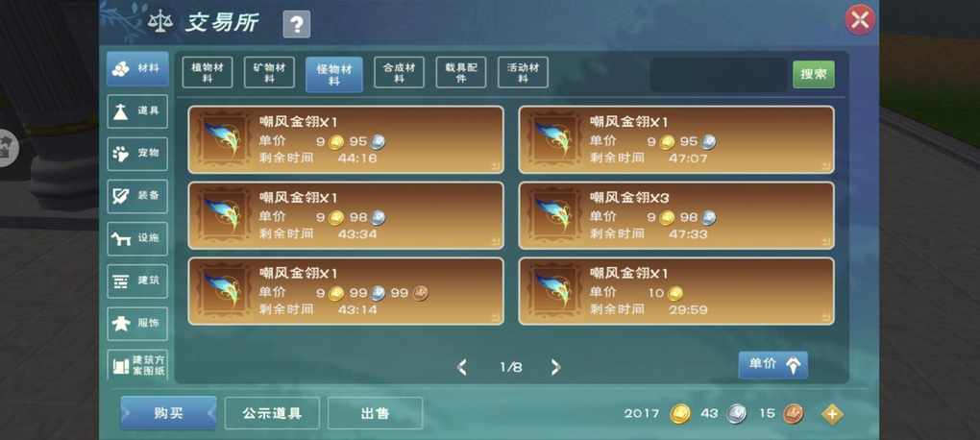Click the 公示道具 button
The width and height of the screenshot is (980, 440).
272,413
